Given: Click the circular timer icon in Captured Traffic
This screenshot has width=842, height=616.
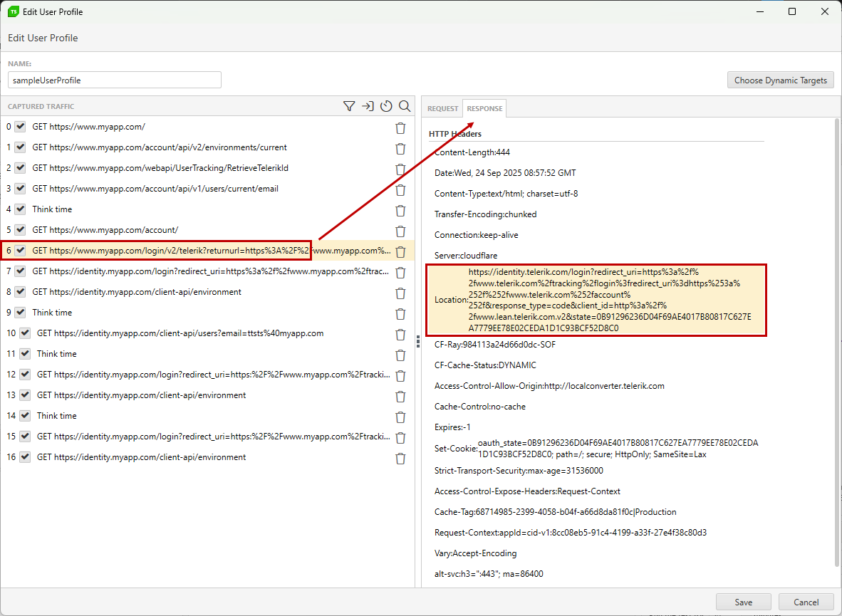Looking at the screenshot, I should click(386, 106).
